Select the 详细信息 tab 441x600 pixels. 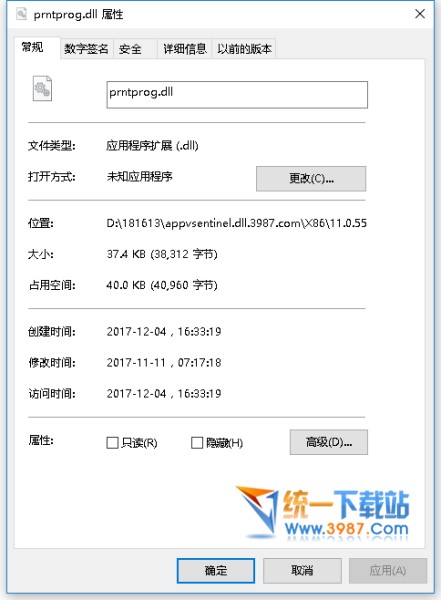(x=185, y=49)
